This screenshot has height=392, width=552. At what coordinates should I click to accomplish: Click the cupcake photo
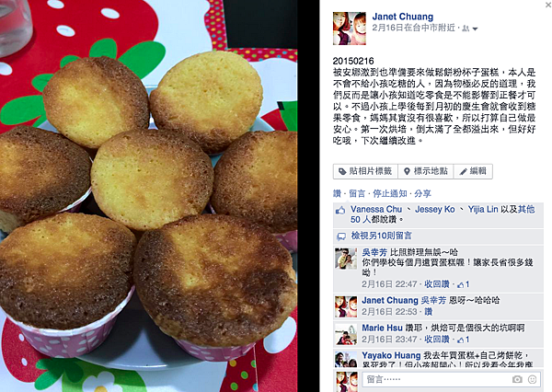148,196
